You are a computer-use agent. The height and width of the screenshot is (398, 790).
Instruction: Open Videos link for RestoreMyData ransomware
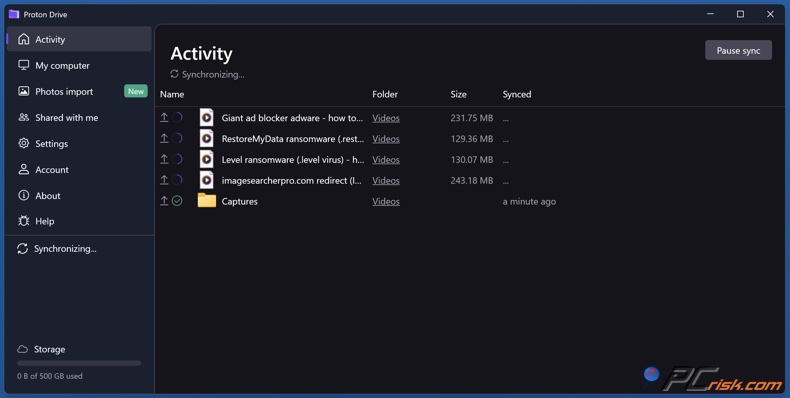386,139
